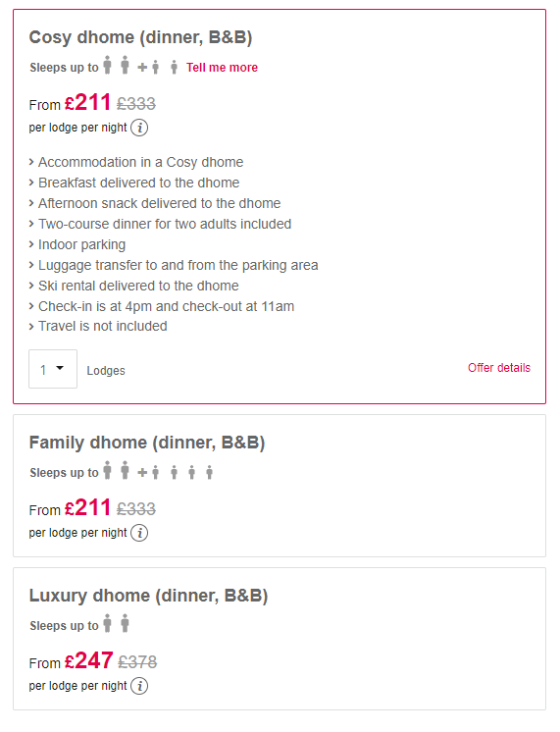Open the Lodges quantity dropdown
This screenshot has height=732, width=560.
point(53,369)
